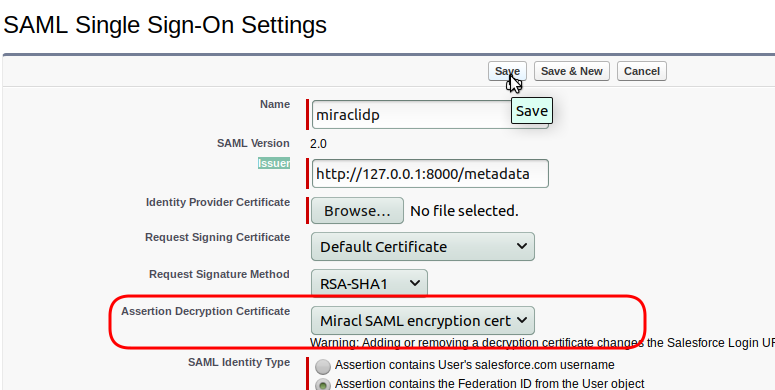Open the Request Signature Method RSA-SHA1 dropdown

click(369, 284)
